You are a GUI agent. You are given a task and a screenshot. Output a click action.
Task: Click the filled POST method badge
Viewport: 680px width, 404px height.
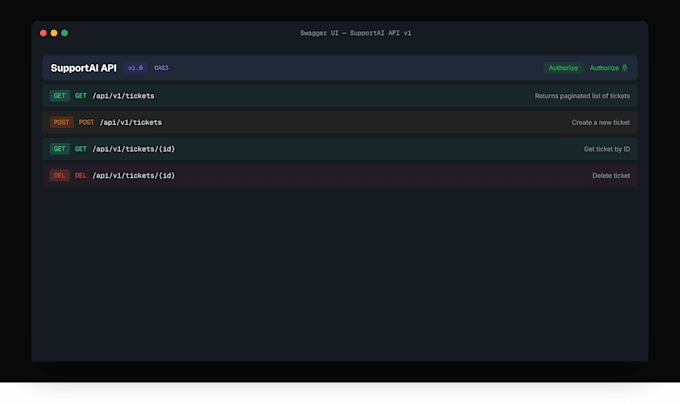61,122
